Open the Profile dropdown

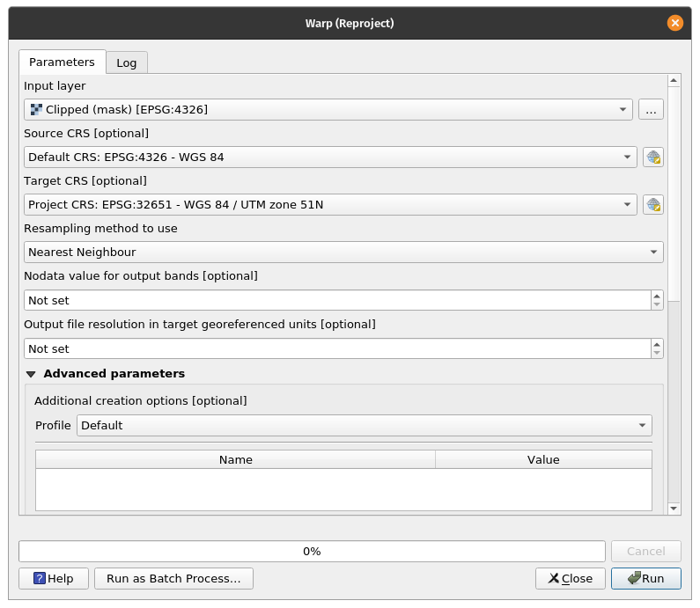pyautogui.click(x=364, y=426)
